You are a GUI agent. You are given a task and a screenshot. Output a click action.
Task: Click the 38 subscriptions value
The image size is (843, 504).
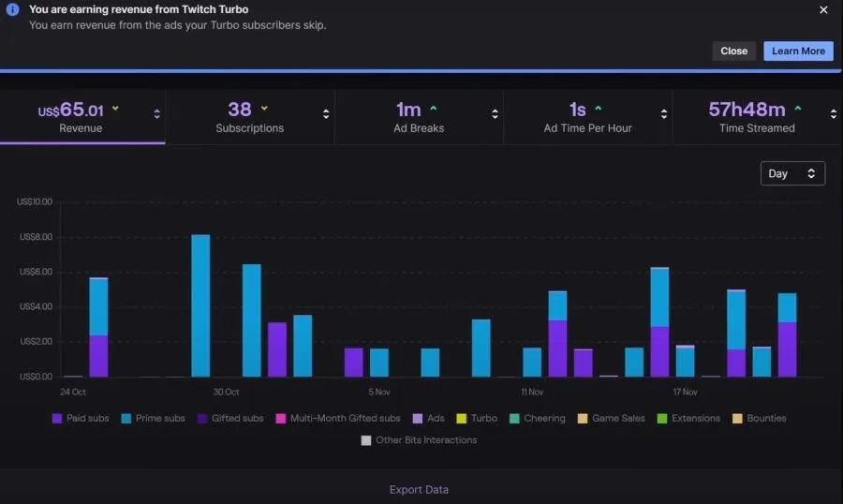pos(240,110)
